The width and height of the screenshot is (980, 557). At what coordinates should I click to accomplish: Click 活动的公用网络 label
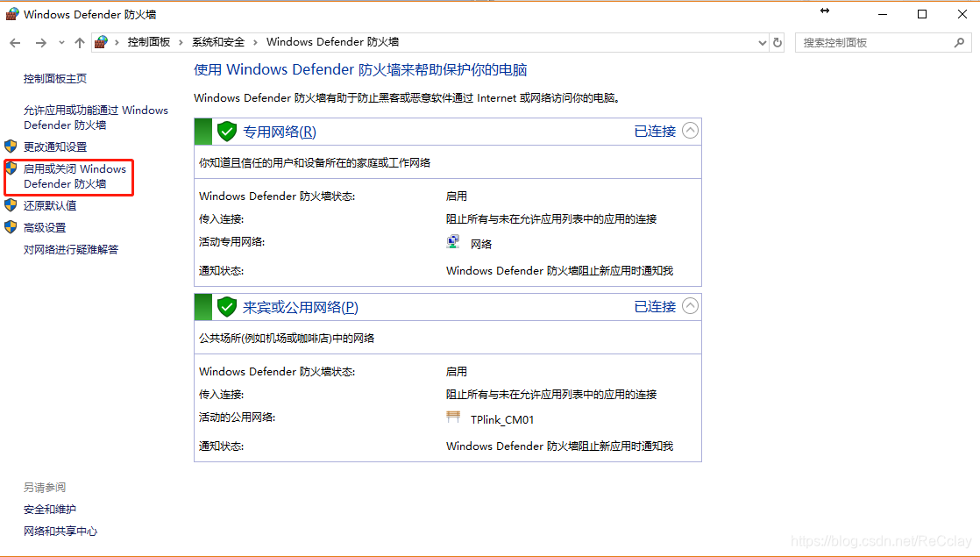click(237, 417)
